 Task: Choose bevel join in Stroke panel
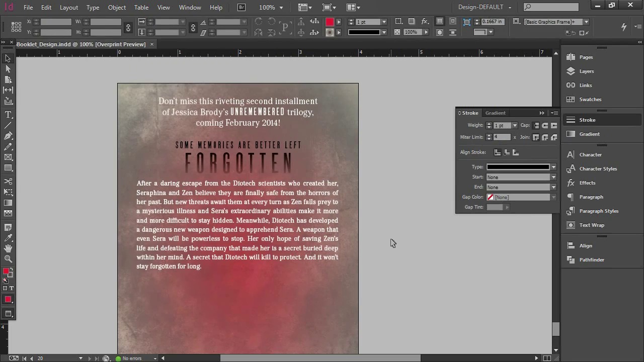[554, 137]
